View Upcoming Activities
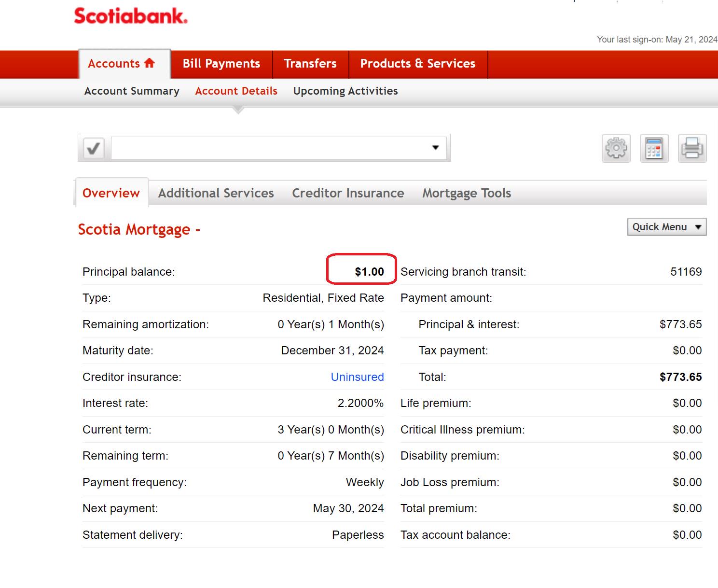718x588 pixels. pyautogui.click(x=345, y=91)
